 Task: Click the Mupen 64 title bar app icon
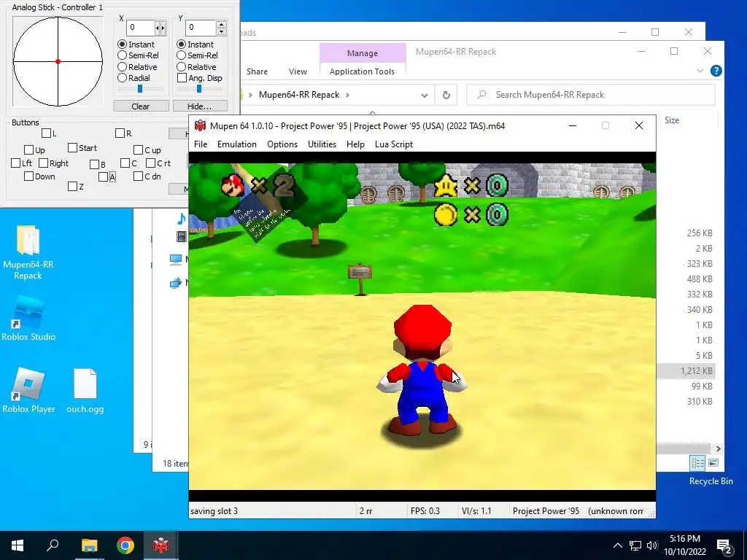(x=200, y=125)
